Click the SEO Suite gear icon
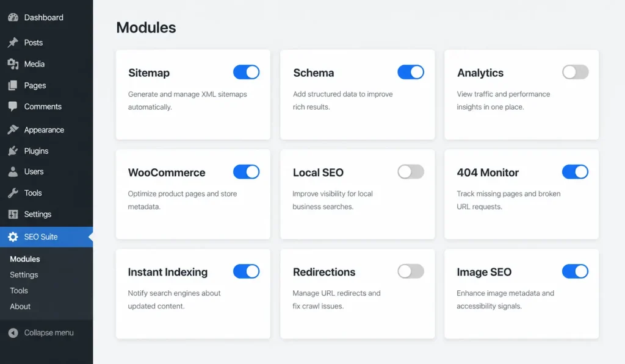 tap(13, 237)
